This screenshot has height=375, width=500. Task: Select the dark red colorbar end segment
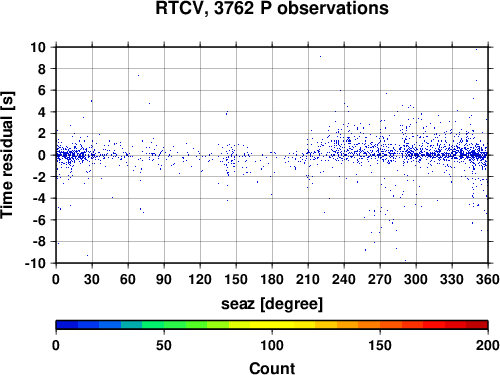(477, 325)
